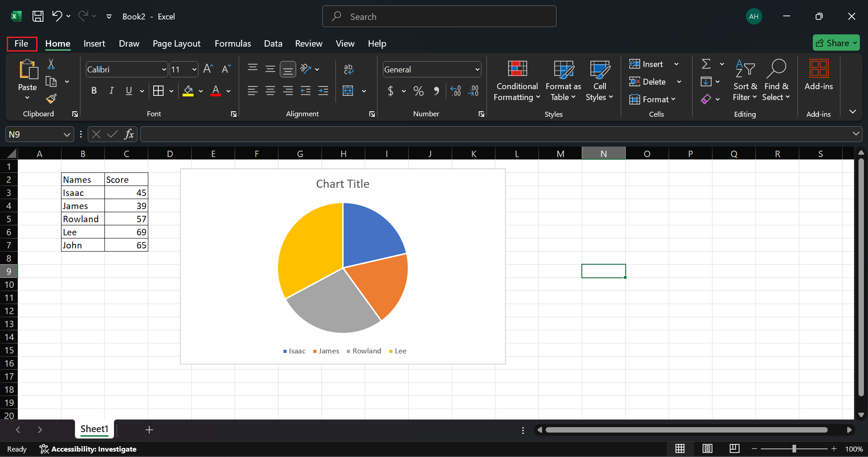Apply Italic formatting

coord(111,90)
